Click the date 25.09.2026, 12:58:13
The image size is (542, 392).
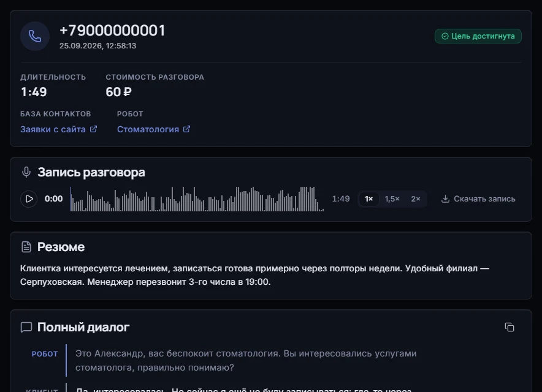98,45
